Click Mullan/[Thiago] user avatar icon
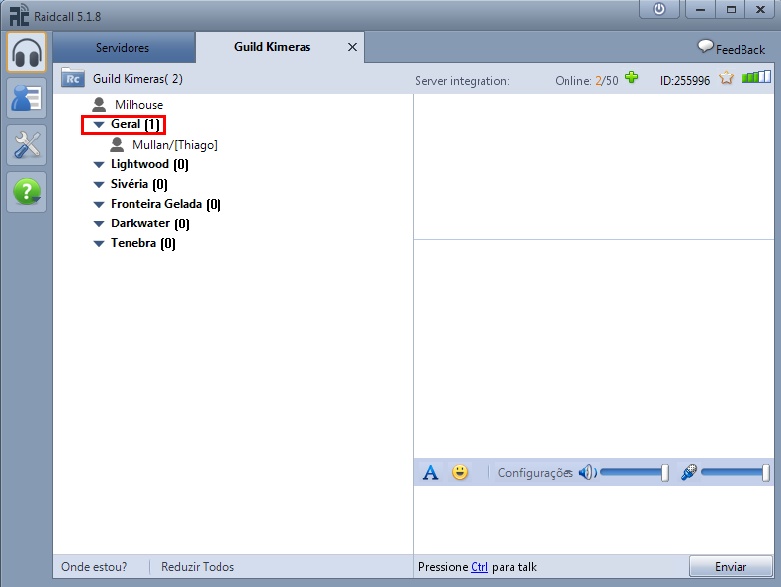This screenshot has width=781, height=587. coord(117,145)
